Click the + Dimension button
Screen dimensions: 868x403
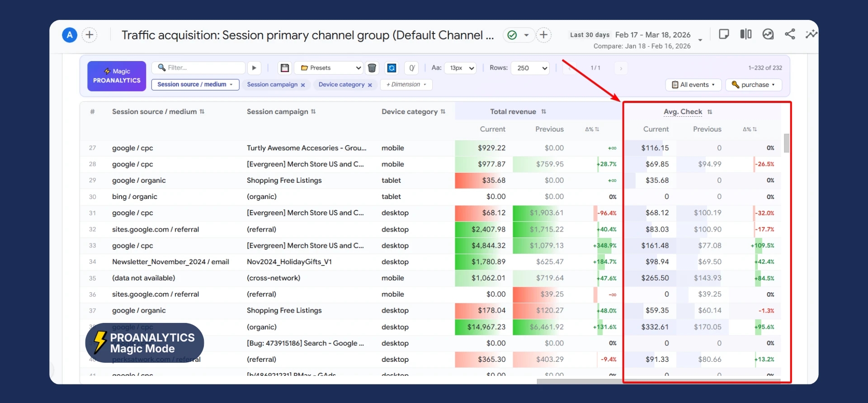406,85
